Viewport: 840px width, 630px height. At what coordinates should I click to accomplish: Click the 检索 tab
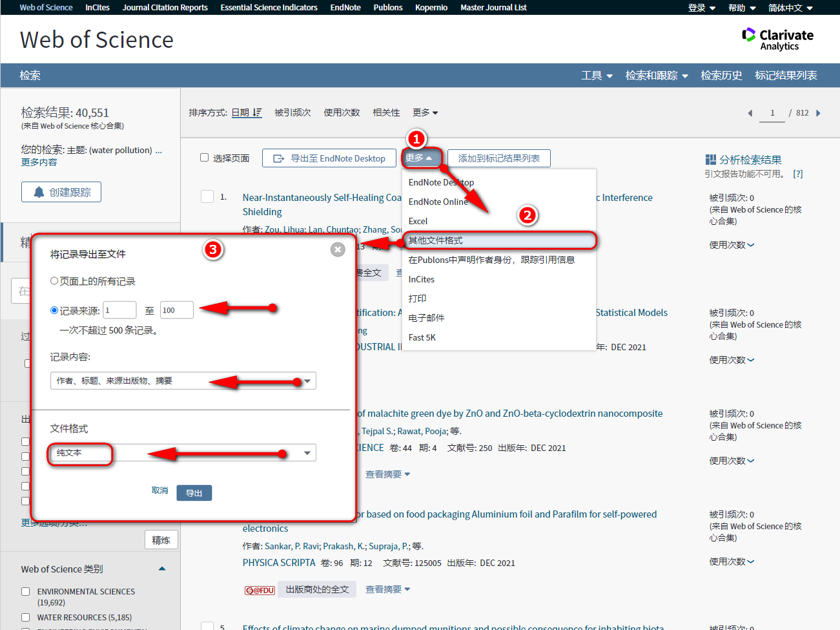click(x=30, y=76)
